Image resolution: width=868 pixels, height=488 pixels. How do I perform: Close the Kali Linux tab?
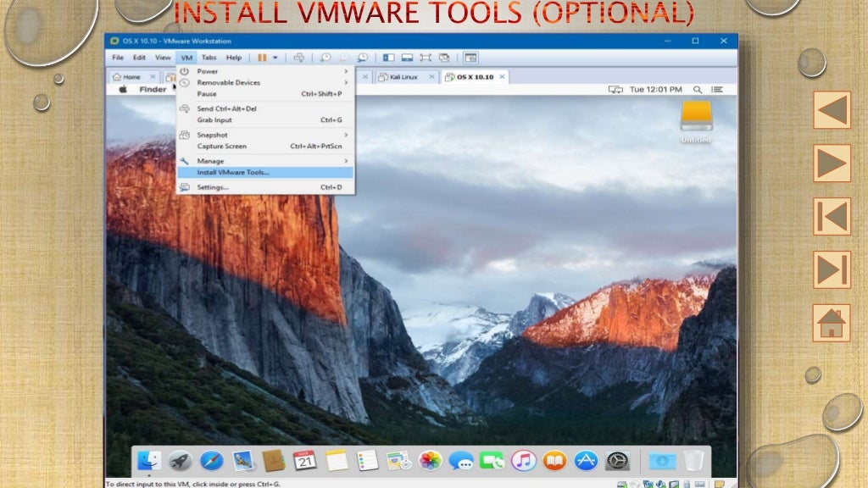(431, 77)
